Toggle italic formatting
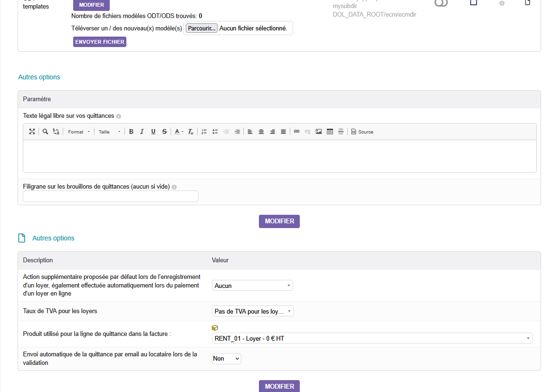The height and width of the screenshot is (392, 553). [142, 132]
